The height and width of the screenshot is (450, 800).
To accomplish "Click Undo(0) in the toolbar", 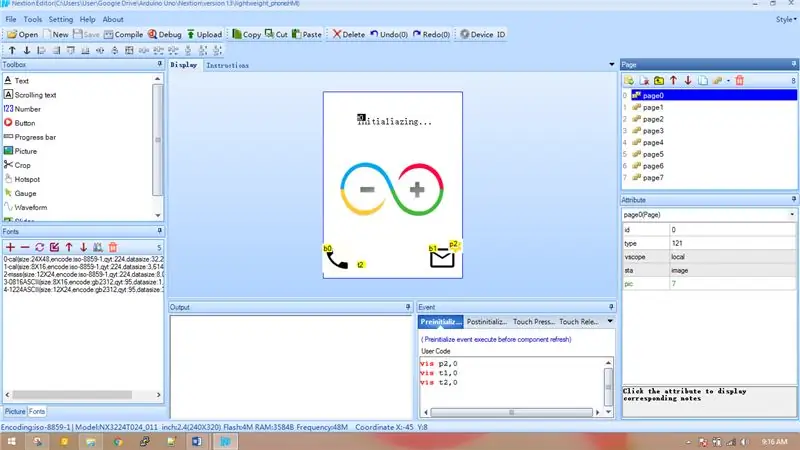I will click(389, 34).
